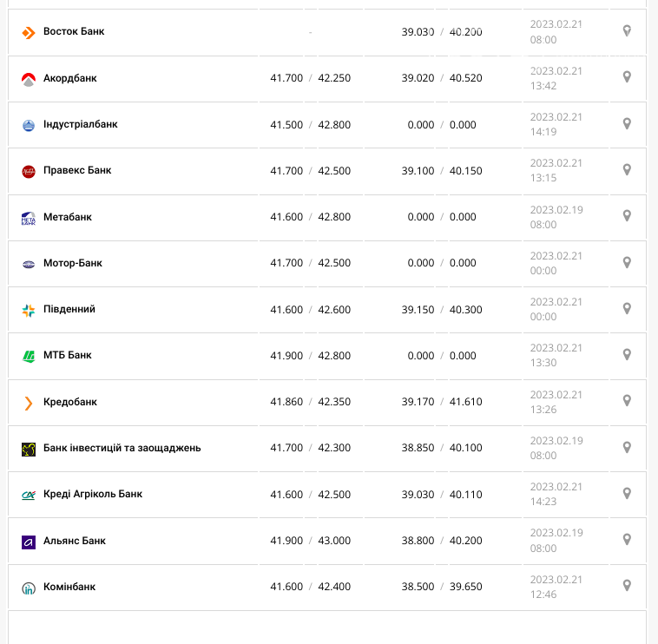Select Метабанк timestamp 2023.02.19 08:00
The width and height of the screenshot is (658, 644).
pyautogui.click(x=556, y=217)
